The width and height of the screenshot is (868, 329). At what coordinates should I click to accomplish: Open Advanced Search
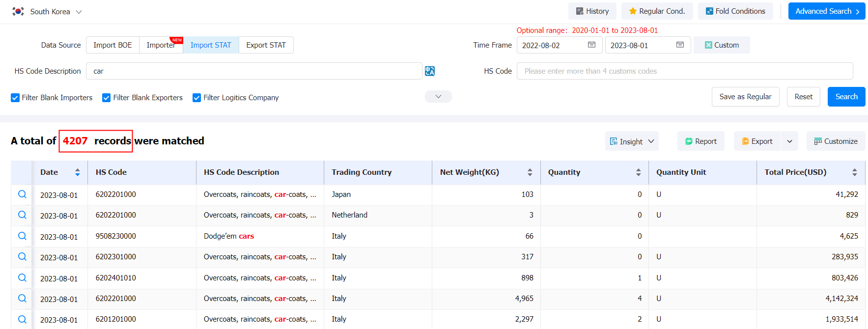click(x=827, y=11)
